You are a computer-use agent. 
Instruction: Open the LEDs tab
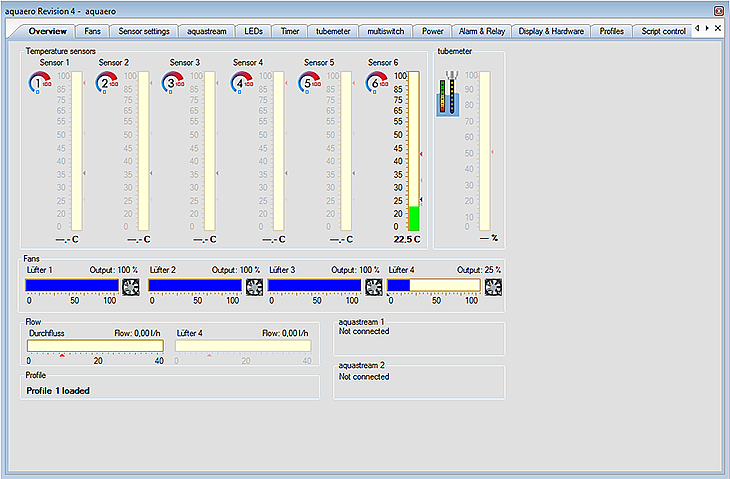(x=254, y=31)
